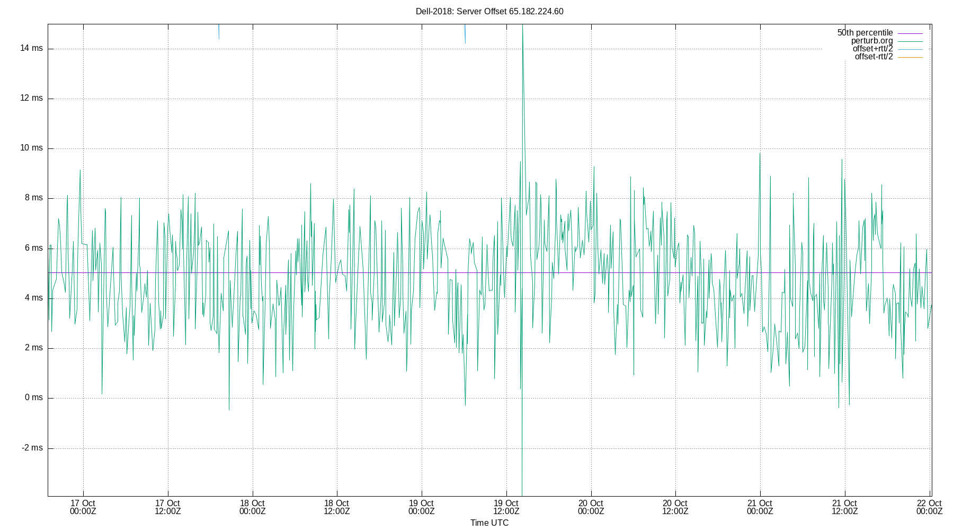Click the 'offset-rtt/2' legend label
The width and height of the screenshot is (980, 530).
[x=874, y=57]
